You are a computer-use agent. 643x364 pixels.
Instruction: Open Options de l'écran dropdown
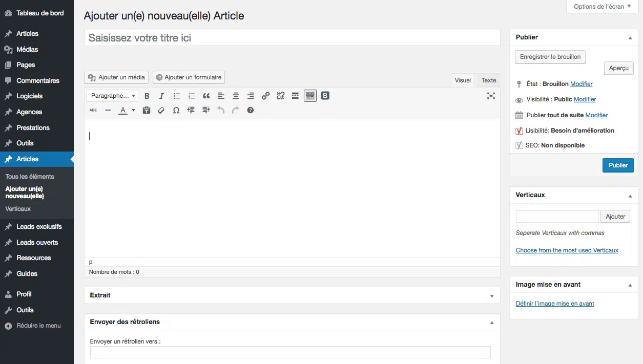[x=602, y=7]
